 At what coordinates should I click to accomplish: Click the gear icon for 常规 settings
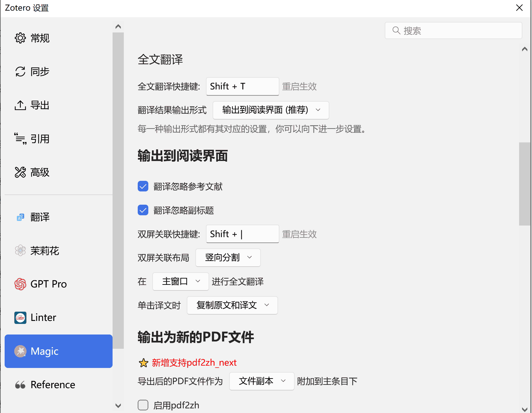coord(20,38)
